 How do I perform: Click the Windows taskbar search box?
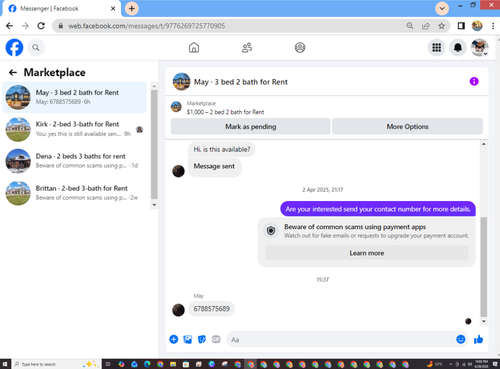[x=55, y=364]
